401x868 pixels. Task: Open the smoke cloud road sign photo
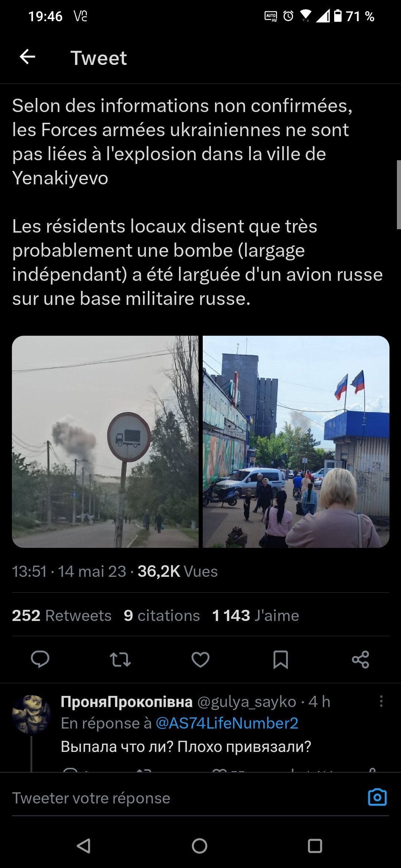(x=105, y=441)
